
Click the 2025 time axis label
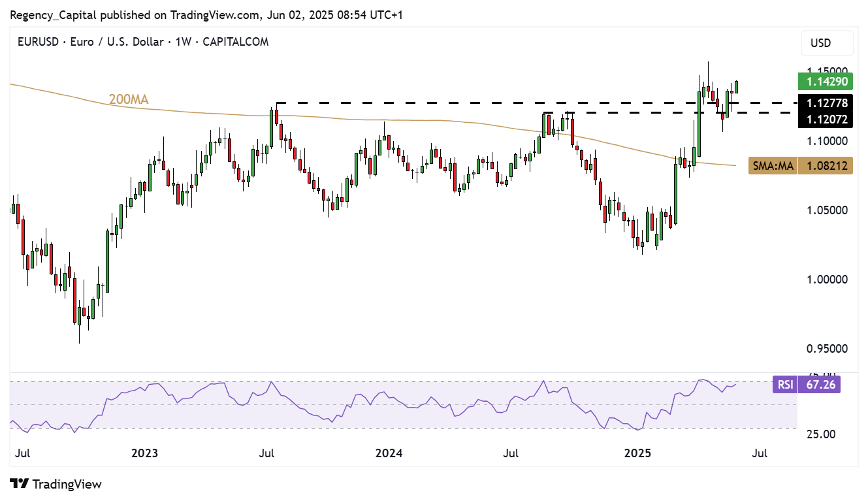pos(637,453)
